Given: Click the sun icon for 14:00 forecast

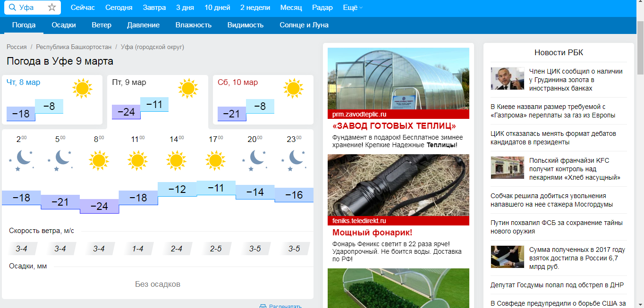Looking at the screenshot, I should (x=177, y=160).
